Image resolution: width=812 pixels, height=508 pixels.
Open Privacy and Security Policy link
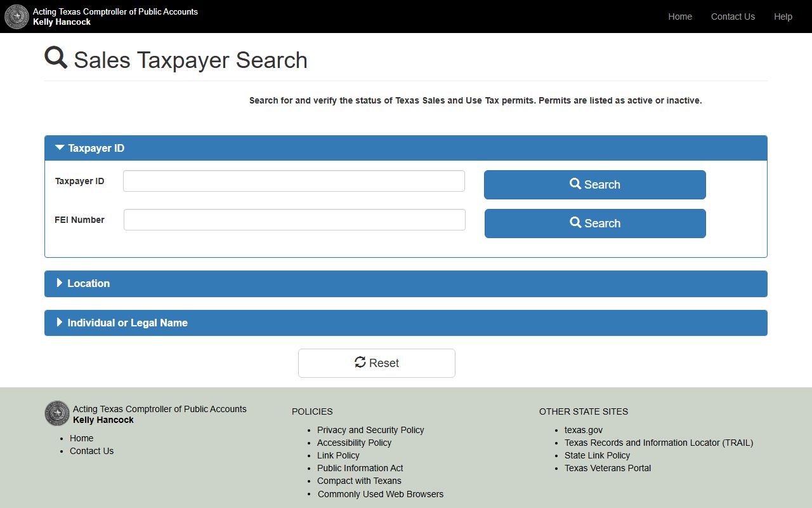tap(370, 430)
